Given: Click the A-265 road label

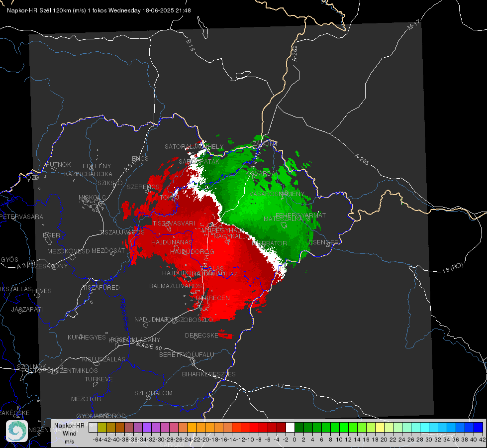Looking at the screenshot, I should (x=362, y=159).
